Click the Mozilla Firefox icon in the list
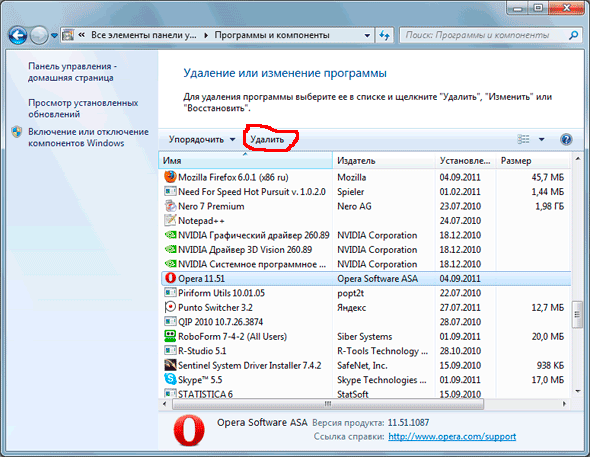Viewport: 590px width, 457px height. tap(170, 177)
